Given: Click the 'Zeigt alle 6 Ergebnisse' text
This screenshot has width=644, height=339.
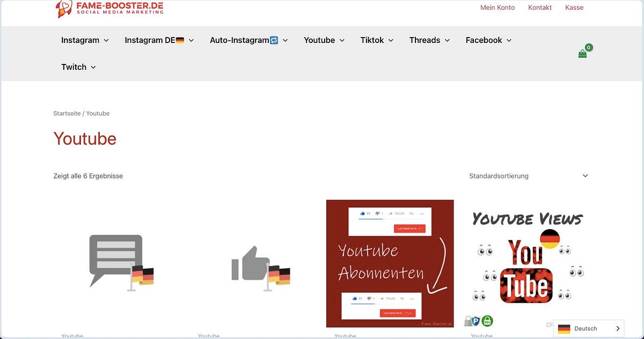Looking at the screenshot, I should point(88,176).
